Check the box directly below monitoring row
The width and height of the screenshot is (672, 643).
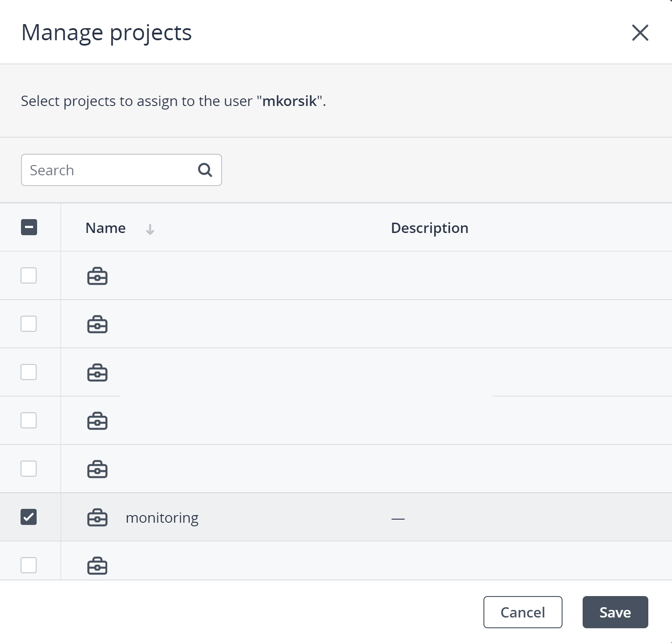pos(29,565)
